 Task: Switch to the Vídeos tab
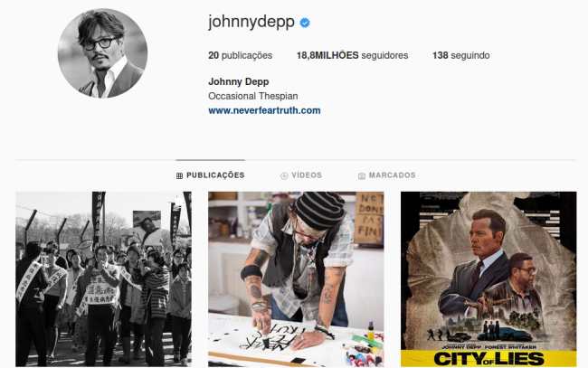(x=301, y=175)
